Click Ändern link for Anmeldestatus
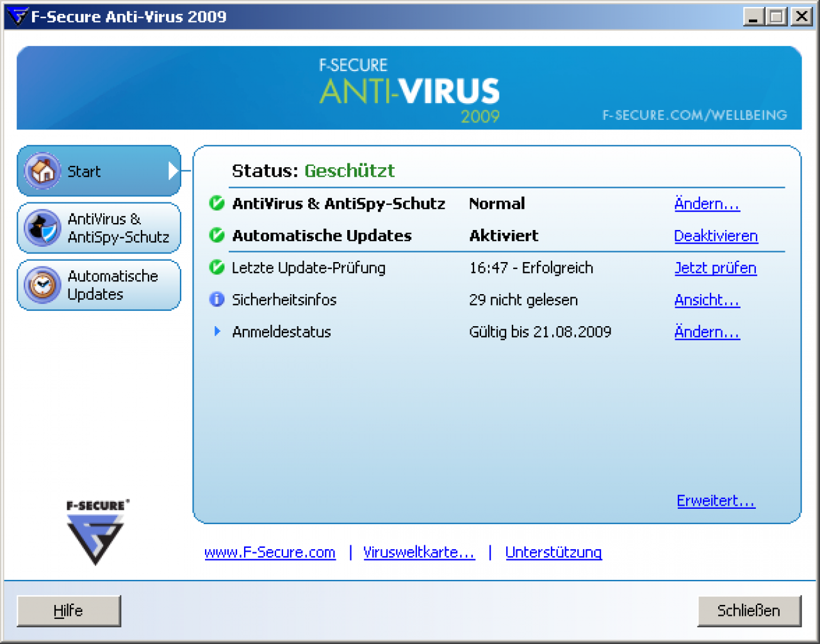 [707, 332]
